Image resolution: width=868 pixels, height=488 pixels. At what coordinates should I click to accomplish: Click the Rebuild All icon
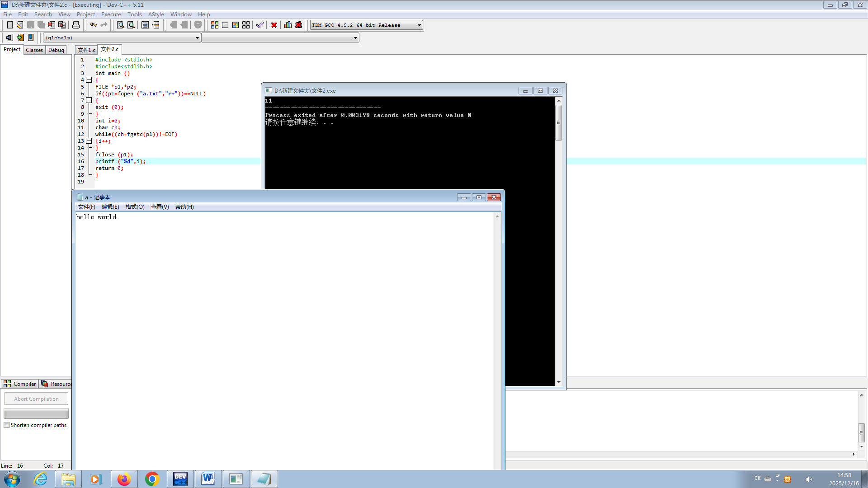pyautogui.click(x=246, y=25)
